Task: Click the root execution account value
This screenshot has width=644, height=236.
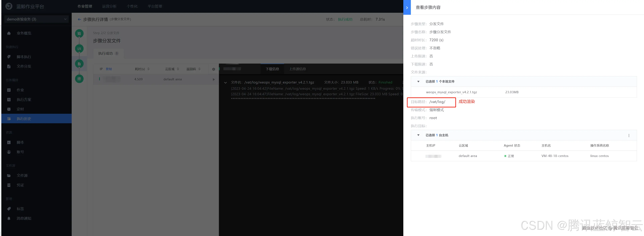Action: (433, 118)
